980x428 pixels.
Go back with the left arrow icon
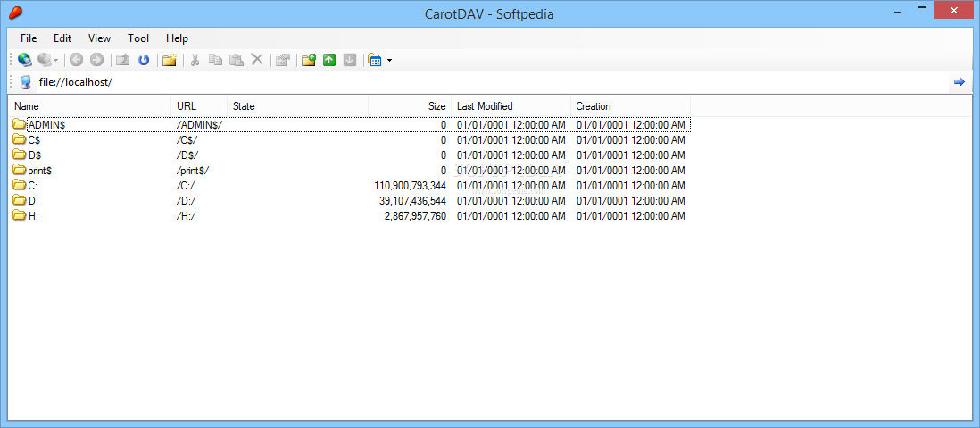76,60
